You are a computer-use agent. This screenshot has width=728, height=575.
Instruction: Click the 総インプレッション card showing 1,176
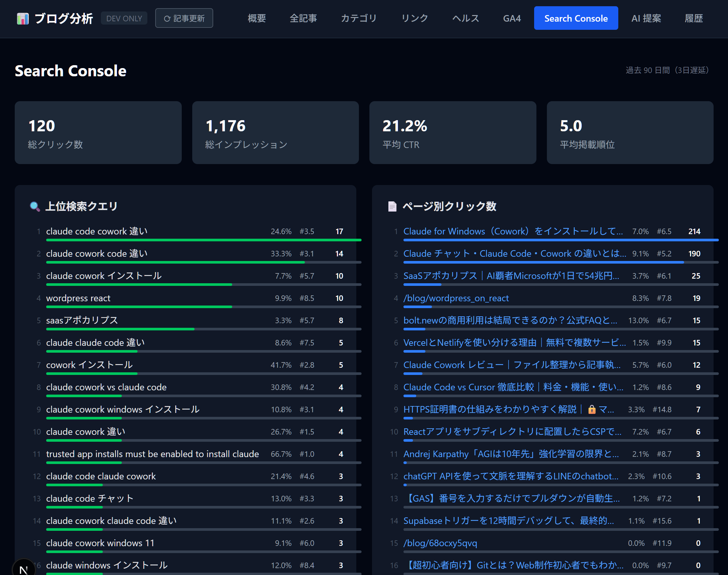pyautogui.click(x=275, y=133)
